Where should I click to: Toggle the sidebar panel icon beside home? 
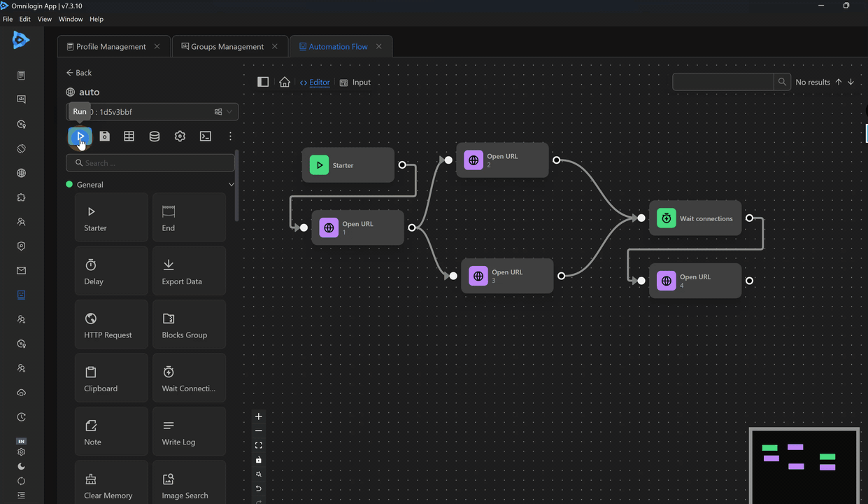(x=263, y=82)
